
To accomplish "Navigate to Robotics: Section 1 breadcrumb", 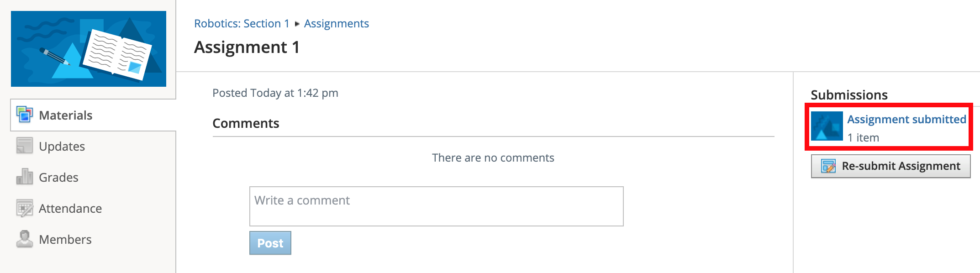I will (x=242, y=24).
